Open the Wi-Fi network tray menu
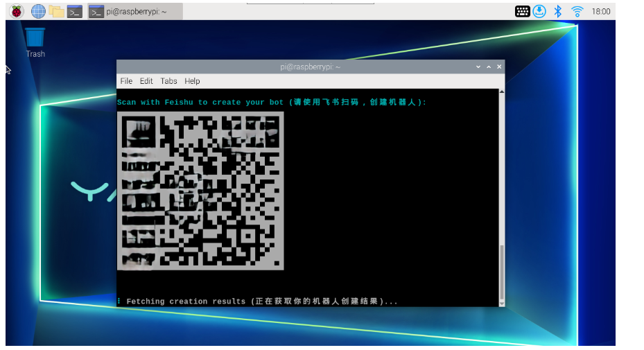This screenshot has width=644, height=350. (x=577, y=12)
